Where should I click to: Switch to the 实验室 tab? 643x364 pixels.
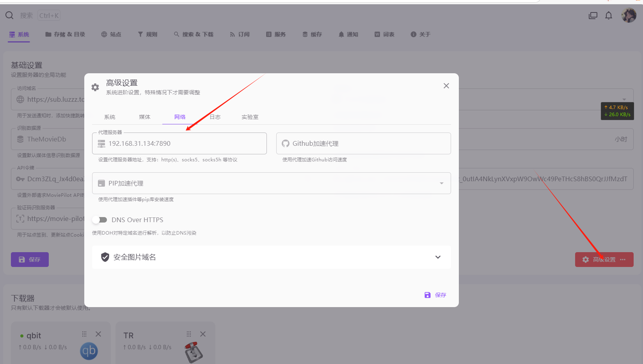(x=250, y=117)
